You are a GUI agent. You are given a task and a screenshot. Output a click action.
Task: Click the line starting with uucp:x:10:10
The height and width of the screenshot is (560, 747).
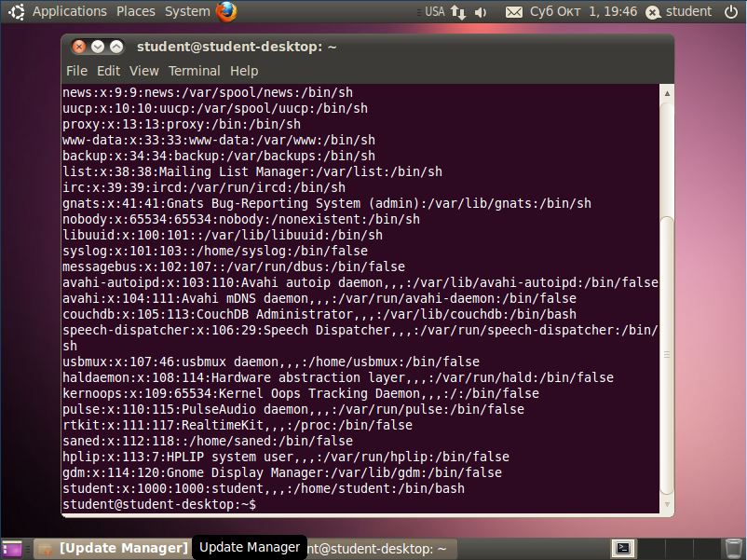click(215, 108)
